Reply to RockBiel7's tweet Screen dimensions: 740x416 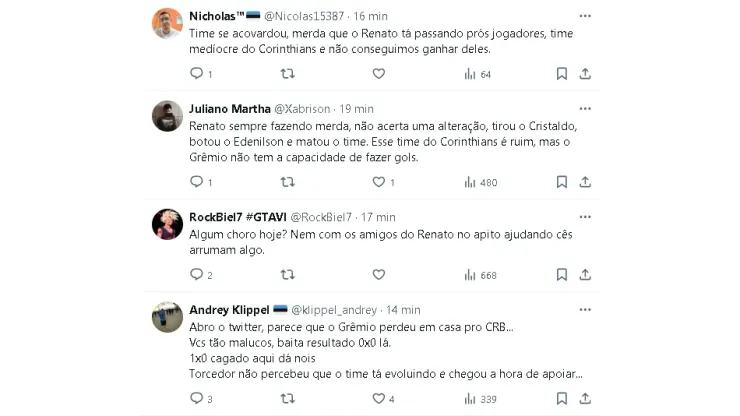(x=196, y=275)
